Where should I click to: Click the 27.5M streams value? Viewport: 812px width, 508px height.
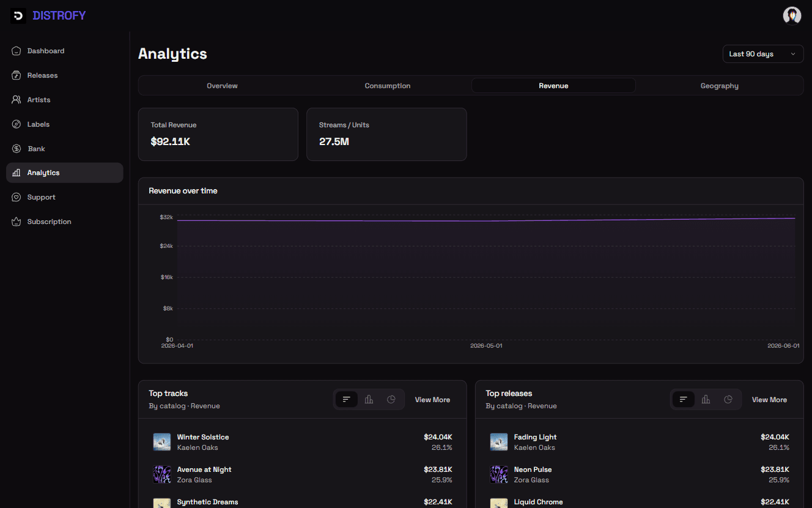pyautogui.click(x=334, y=141)
